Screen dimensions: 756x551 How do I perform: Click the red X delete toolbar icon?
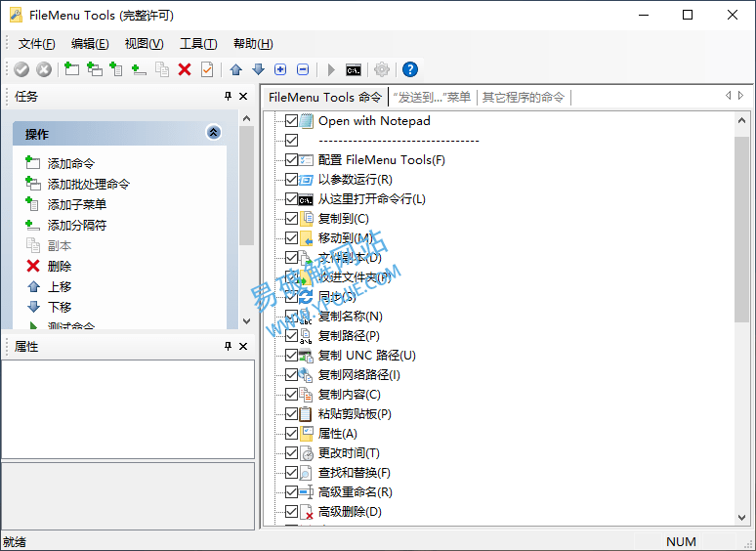tap(185, 70)
